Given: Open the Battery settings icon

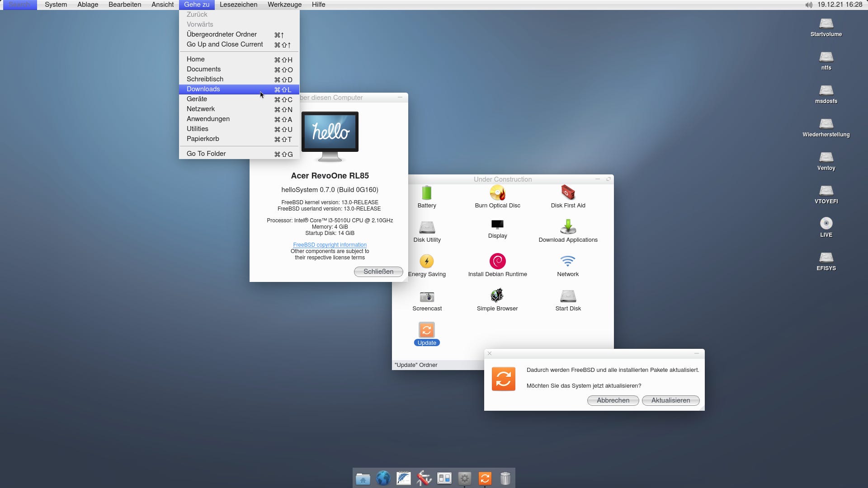Looking at the screenshot, I should [426, 194].
